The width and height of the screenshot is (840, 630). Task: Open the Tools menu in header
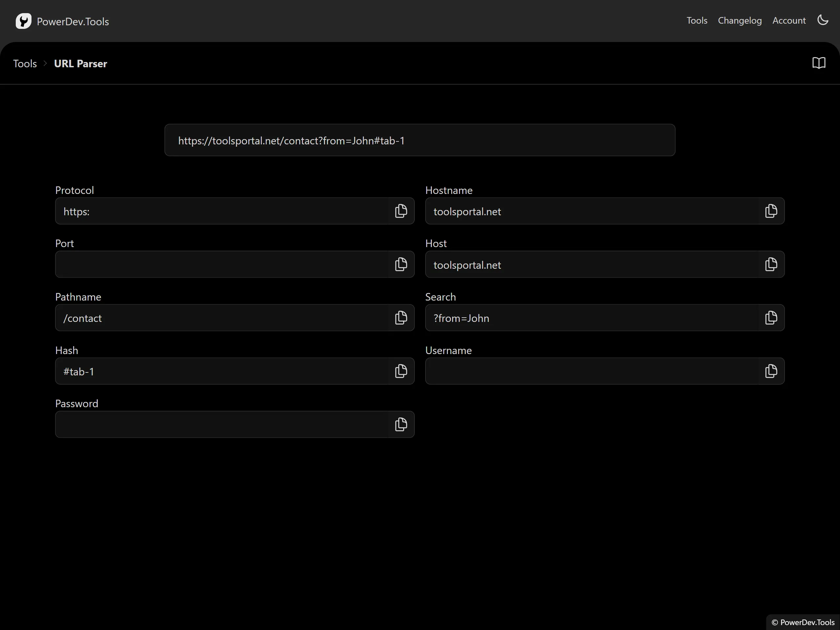[x=697, y=20]
